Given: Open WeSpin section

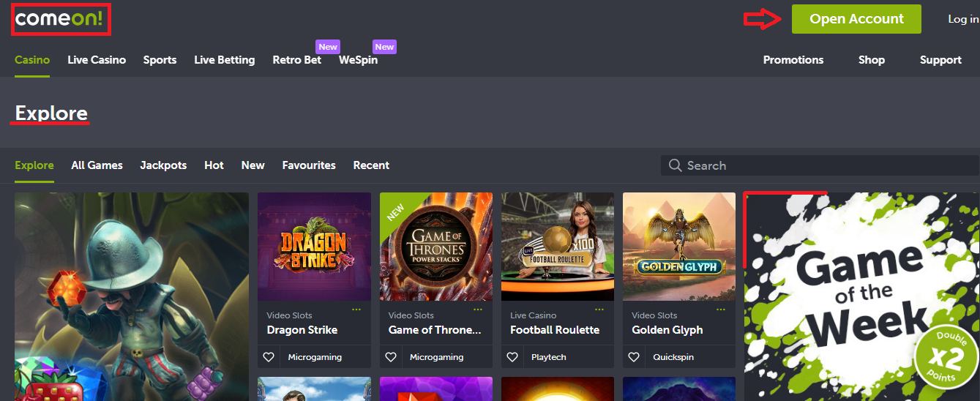Looking at the screenshot, I should point(358,60).
